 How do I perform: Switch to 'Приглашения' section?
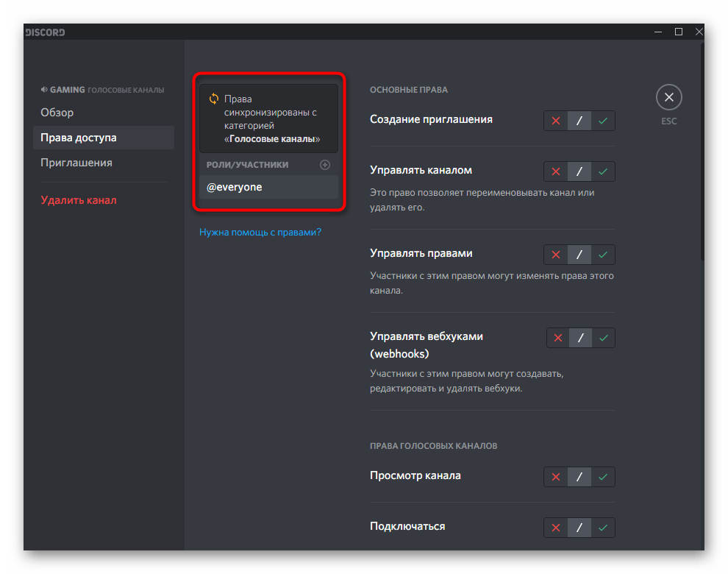(76, 163)
